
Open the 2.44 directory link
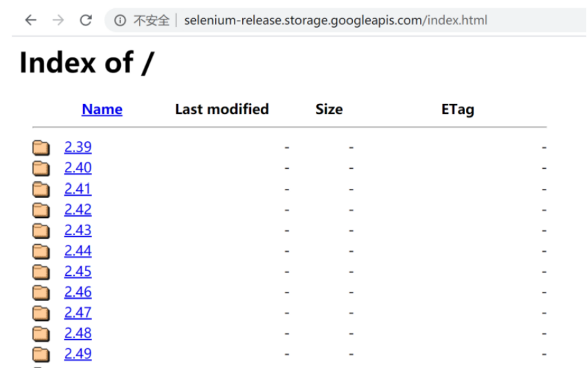coord(77,251)
